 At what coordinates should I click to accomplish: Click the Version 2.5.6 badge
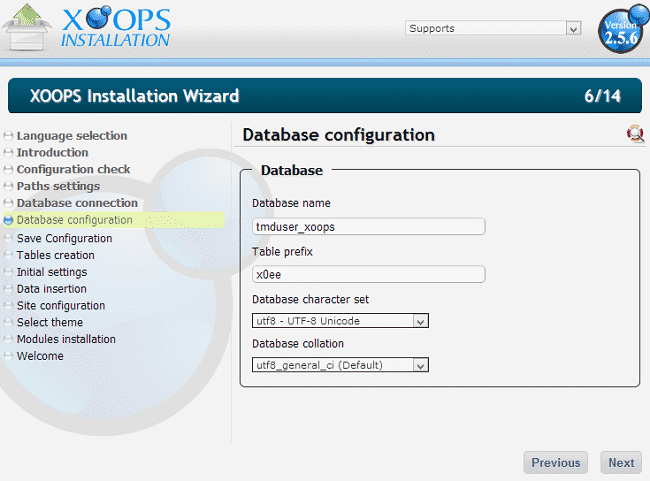[622, 29]
